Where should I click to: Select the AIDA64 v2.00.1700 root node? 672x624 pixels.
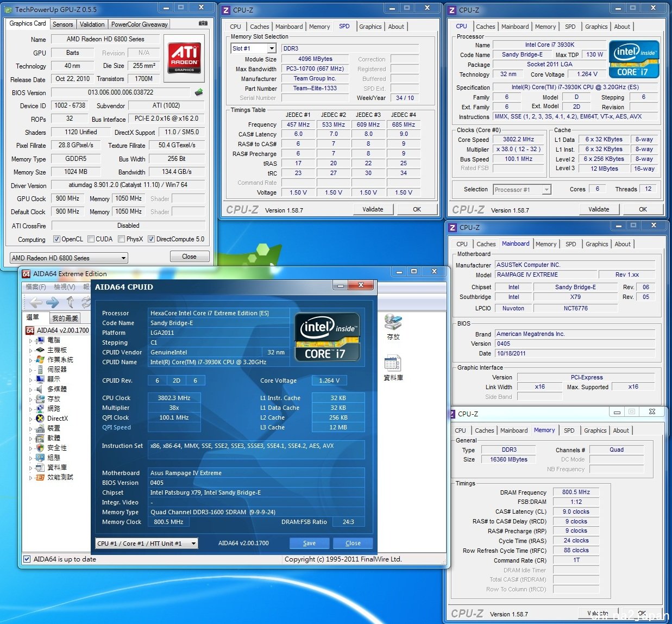[58, 330]
